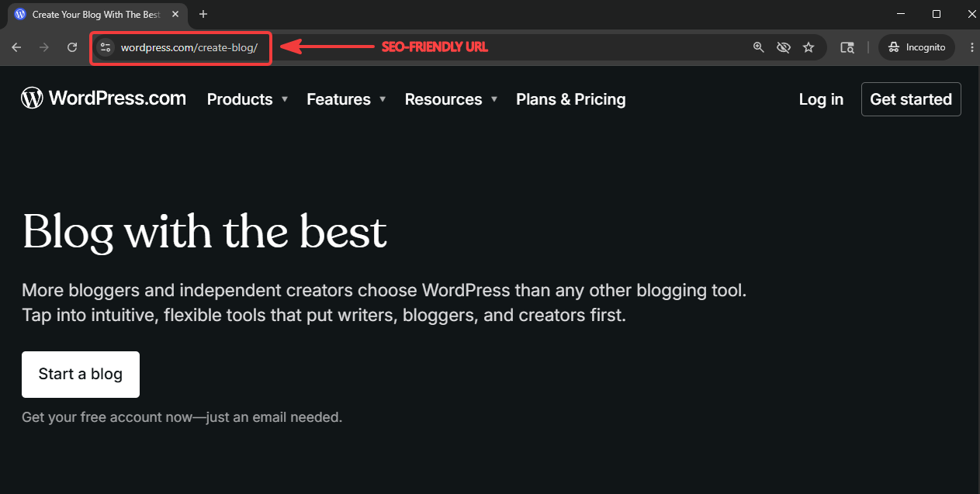Go to Plans & Pricing
The image size is (980, 494).
click(570, 99)
